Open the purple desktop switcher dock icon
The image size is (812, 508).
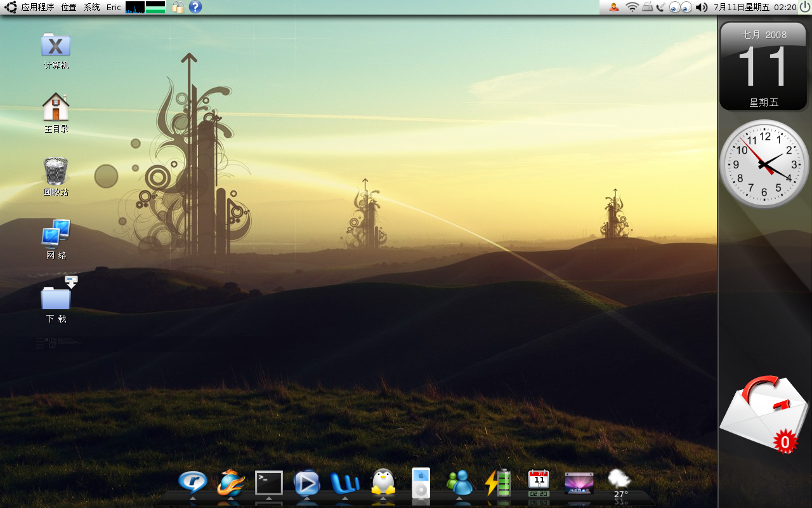click(x=579, y=483)
